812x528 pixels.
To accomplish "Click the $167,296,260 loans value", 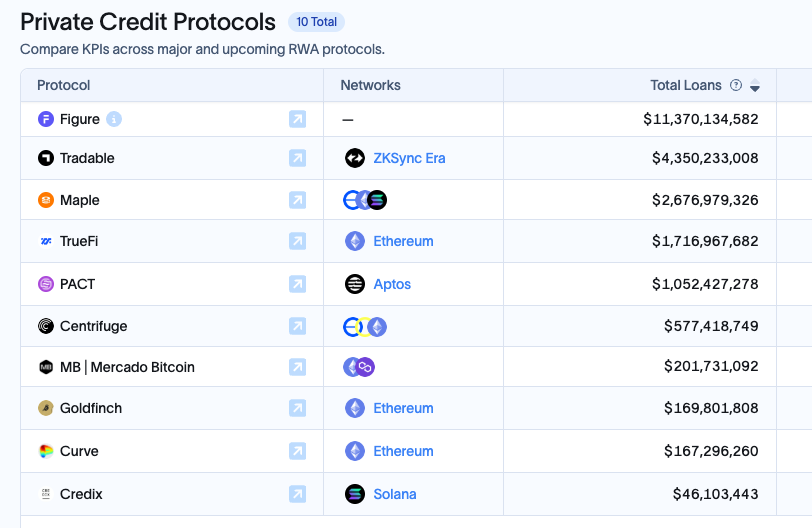I will pos(711,451).
